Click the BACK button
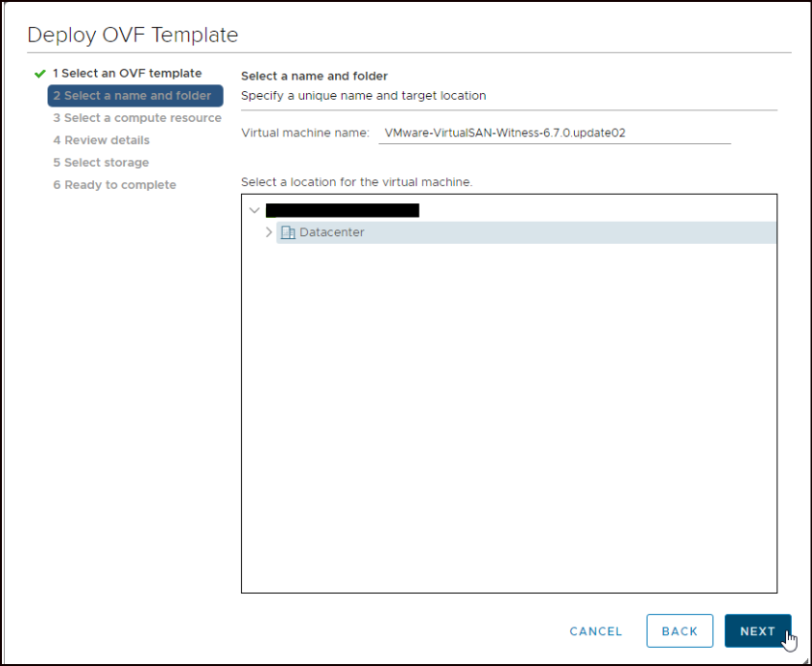The width and height of the screenshot is (812, 666). [x=680, y=630]
